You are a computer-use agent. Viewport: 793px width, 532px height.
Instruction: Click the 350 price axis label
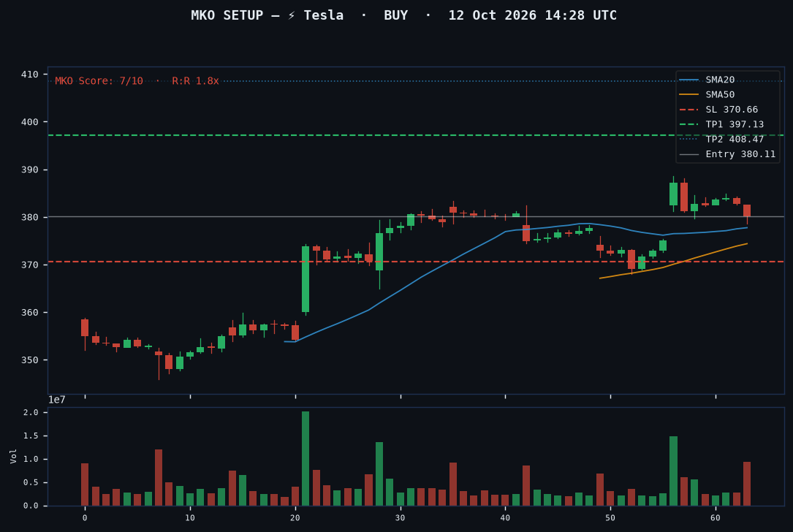tap(29, 360)
